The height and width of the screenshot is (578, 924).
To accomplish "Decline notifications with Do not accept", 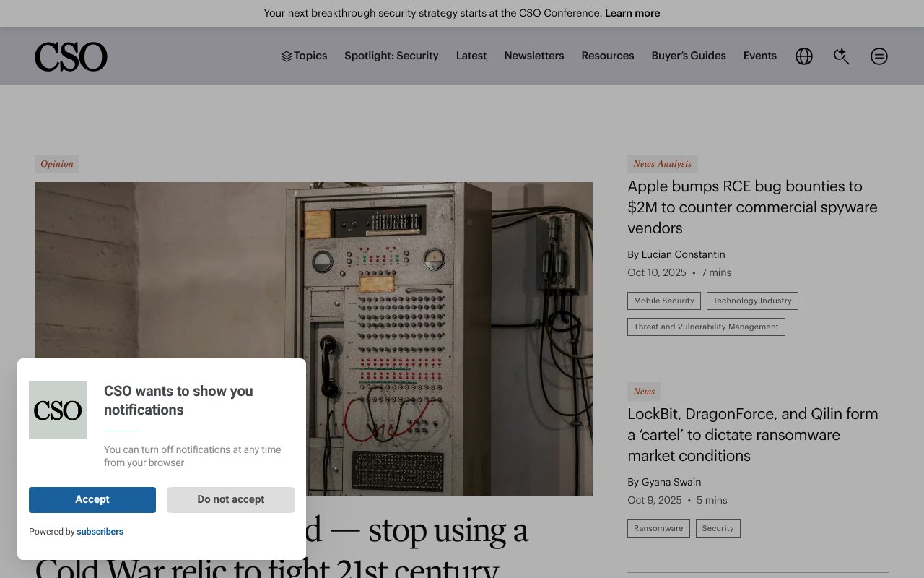I will (230, 499).
